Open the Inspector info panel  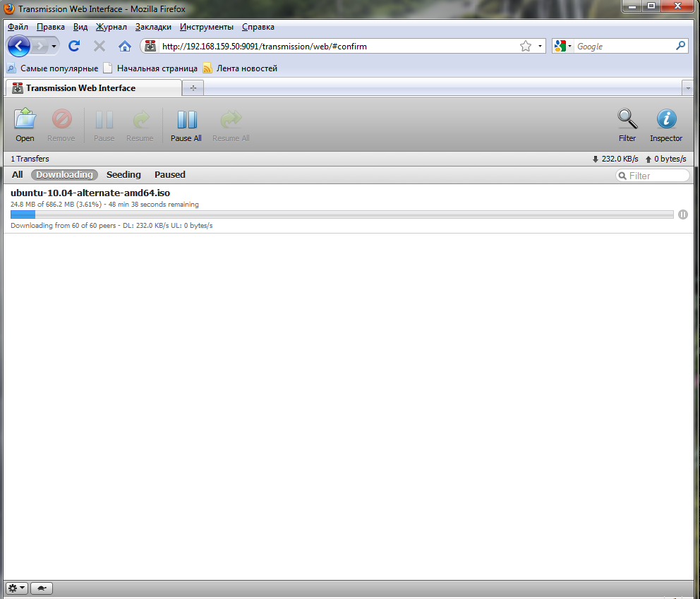[x=666, y=125]
